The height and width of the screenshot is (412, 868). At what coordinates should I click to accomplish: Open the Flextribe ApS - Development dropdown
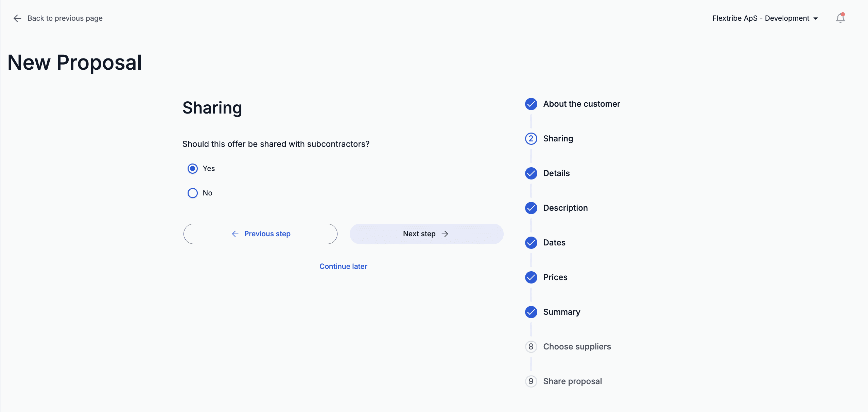(x=765, y=18)
